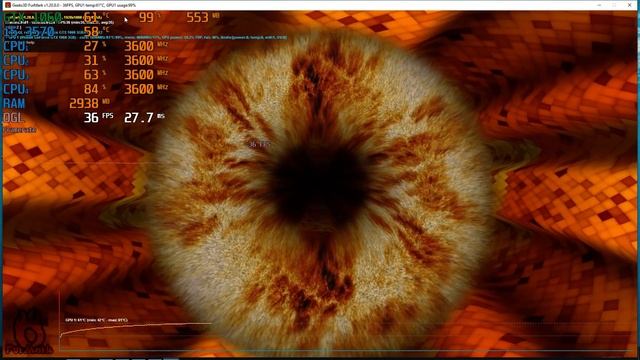Click the GPU temperature graph caption text
This screenshot has width=640, height=360.
[96, 320]
